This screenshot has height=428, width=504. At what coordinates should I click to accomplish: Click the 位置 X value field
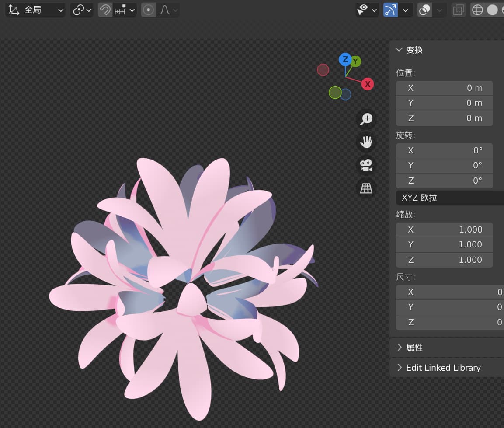pyautogui.click(x=445, y=88)
